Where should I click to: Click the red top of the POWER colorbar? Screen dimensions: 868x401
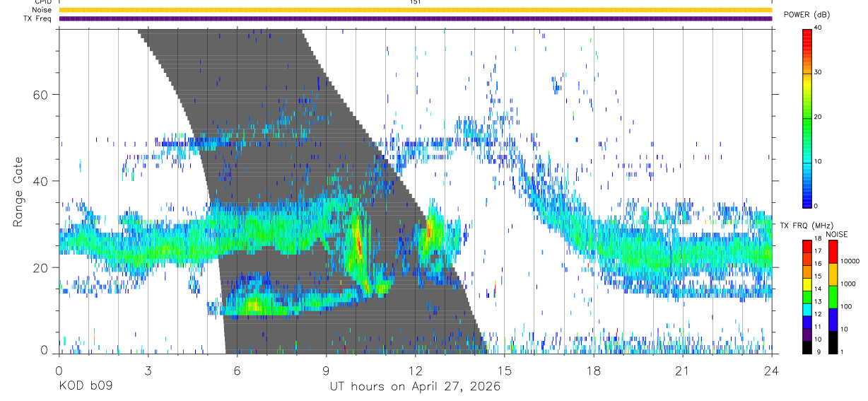coord(807,33)
